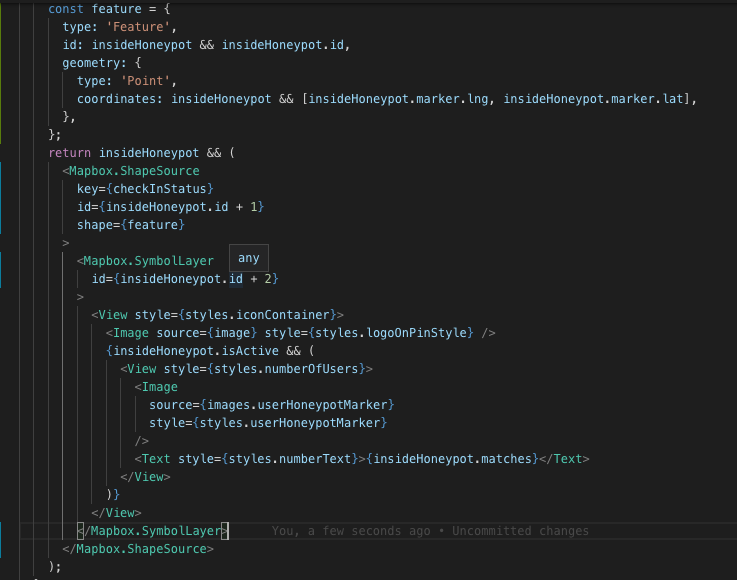
Task: Click opening 'Mapbox.ShapeSource' tag name
Action: pyautogui.click(x=134, y=171)
